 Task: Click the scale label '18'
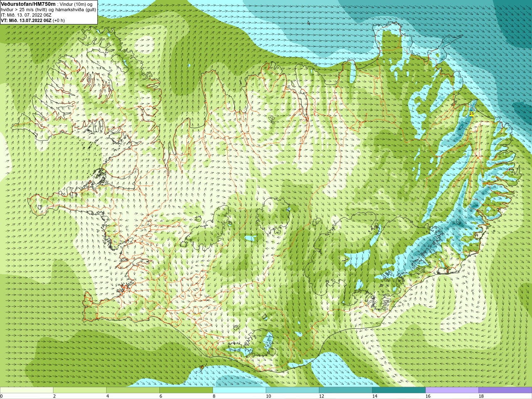[x=481, y=396]
